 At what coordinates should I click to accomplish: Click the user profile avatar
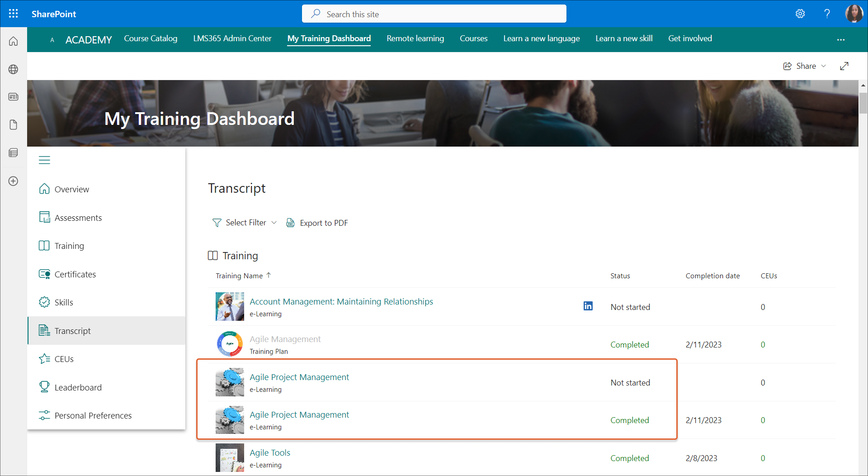pyautogui.click(x=854, y=14)
